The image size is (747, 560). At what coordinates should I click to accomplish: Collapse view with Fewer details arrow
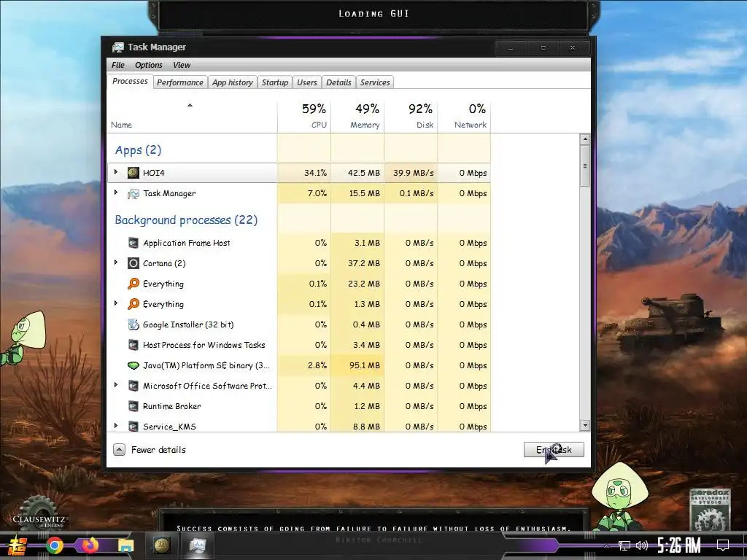pos(119,449)
